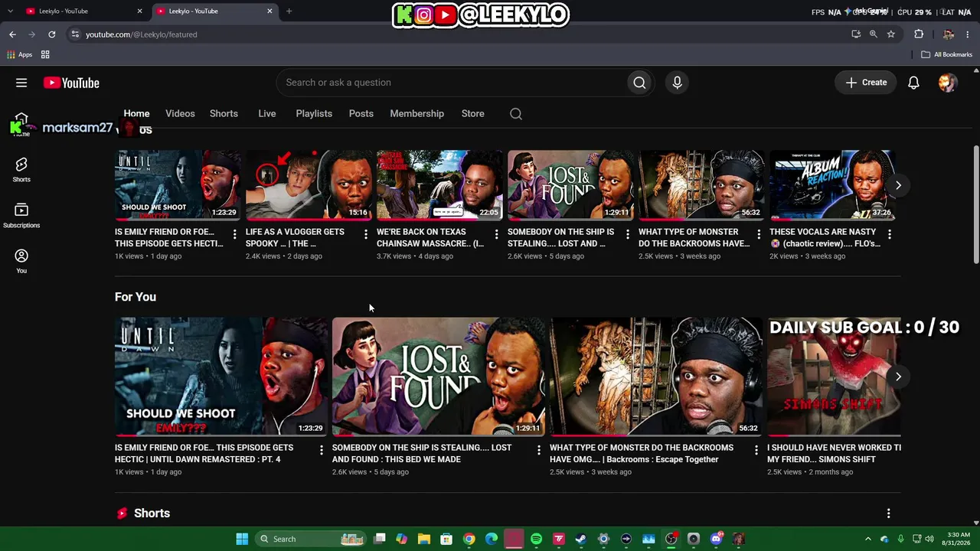Click the address bar URL
Viewport: 980px width, 551px height.
(x=141, y=34)
